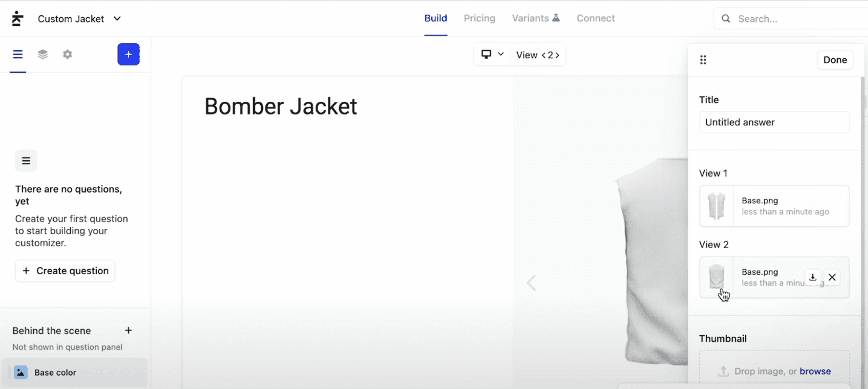Open the settings gear icon
868x389 pixels.
68,54
